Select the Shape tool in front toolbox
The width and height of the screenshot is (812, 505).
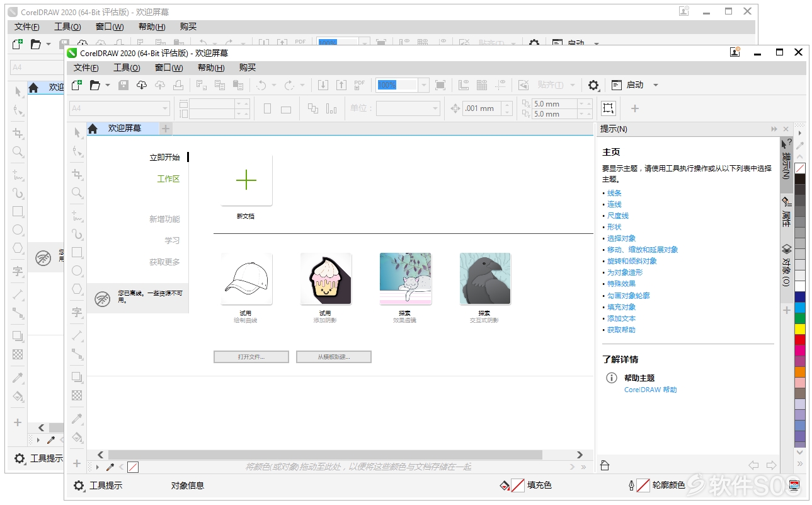click(77, 151)
